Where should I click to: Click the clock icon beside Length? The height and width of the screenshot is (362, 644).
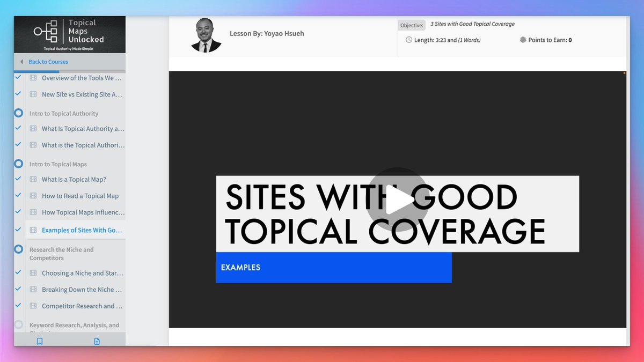409,40
